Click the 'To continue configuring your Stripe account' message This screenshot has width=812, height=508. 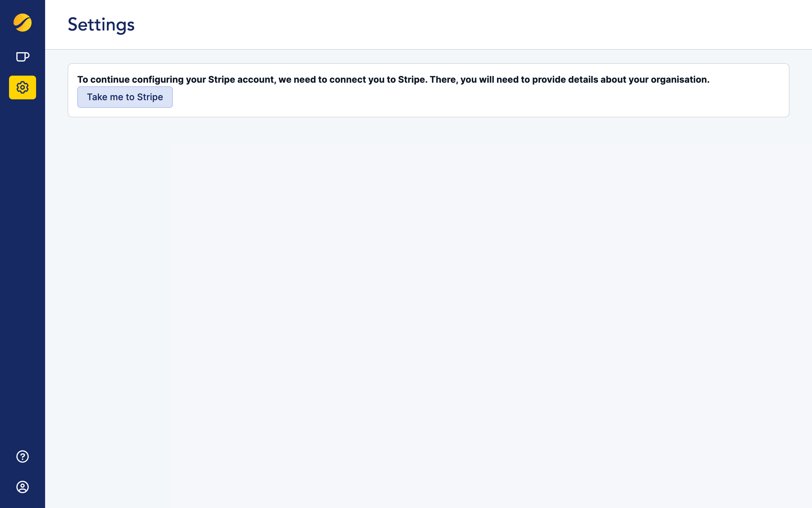pos(393,80)
